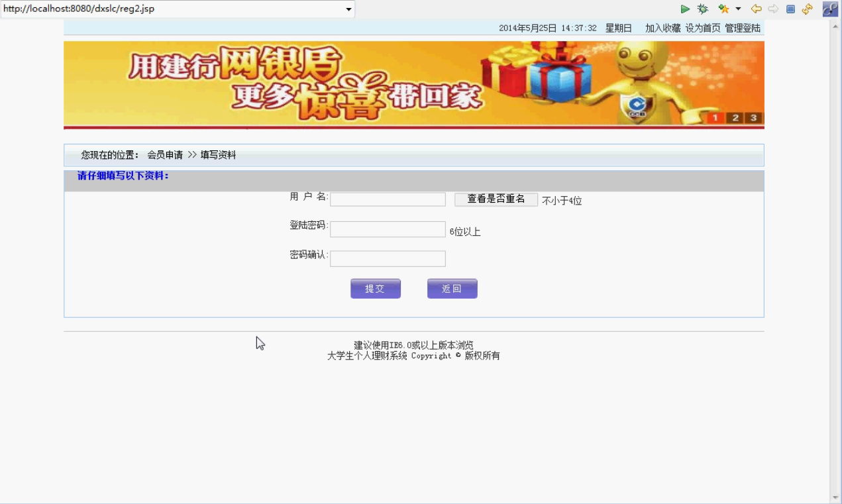Open the URL address dropdown arrow
The height and width of the screenshot is (504, 842).
click(x=348, y=9)
